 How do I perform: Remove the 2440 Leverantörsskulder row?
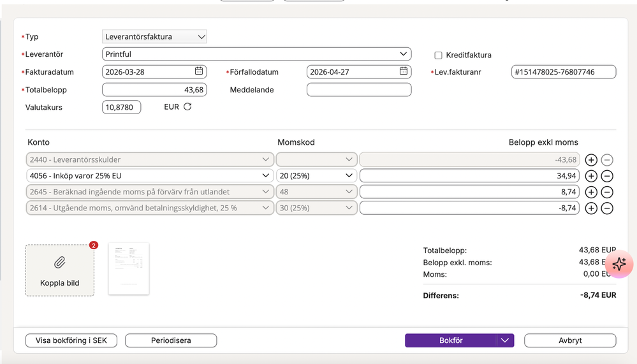[x=607, y=159]
